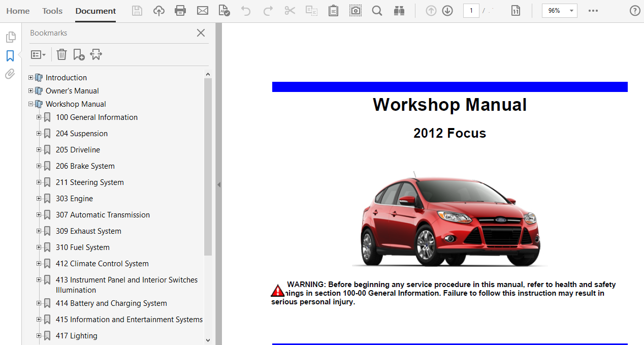Open the Find text magnifier tool
This screenshot has height=345, width=644.
tap(377, 11)
